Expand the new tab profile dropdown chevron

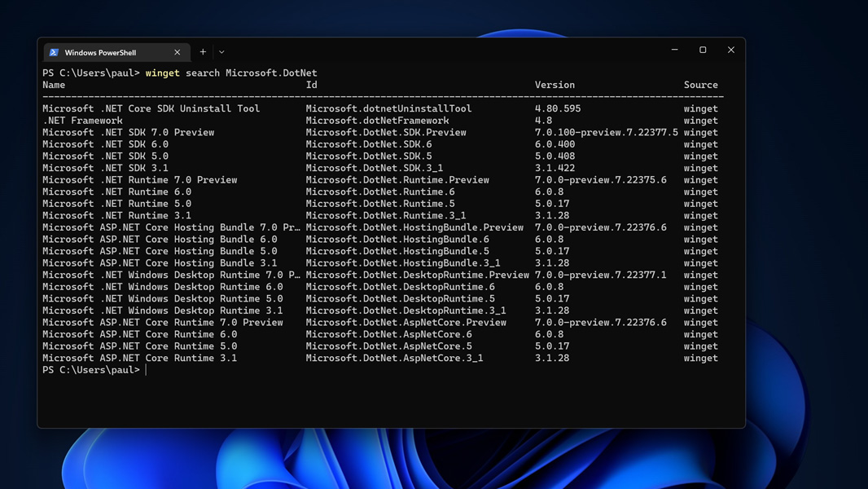(221, 52)
